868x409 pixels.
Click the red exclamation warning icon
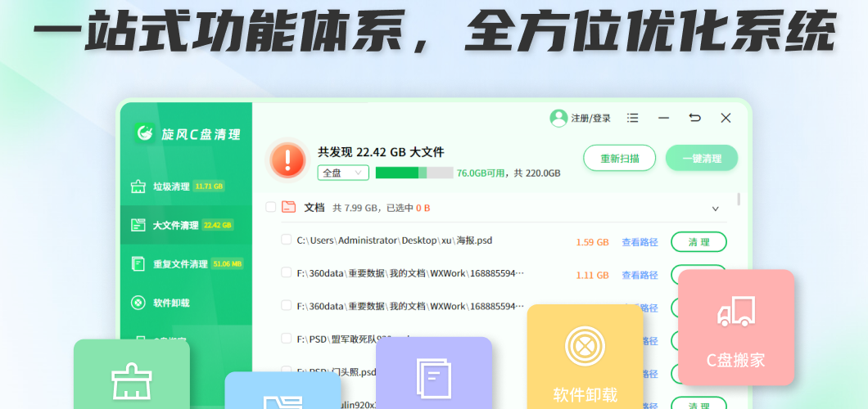[x=287, y=160]
